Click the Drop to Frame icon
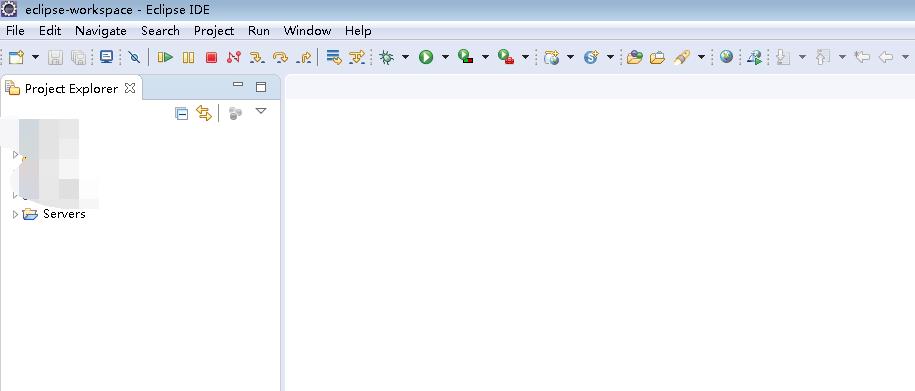This screenshot has height=391, width=915. [334, 57]
